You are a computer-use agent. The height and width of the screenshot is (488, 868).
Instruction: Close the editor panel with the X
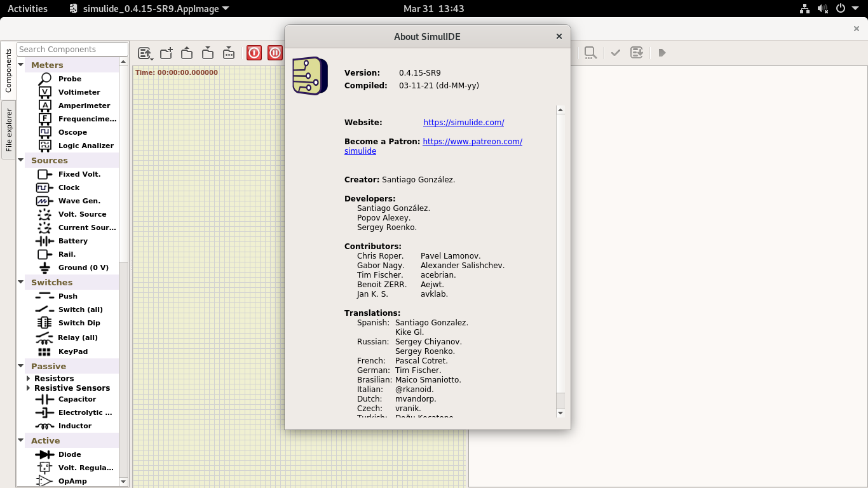[857, 29]
